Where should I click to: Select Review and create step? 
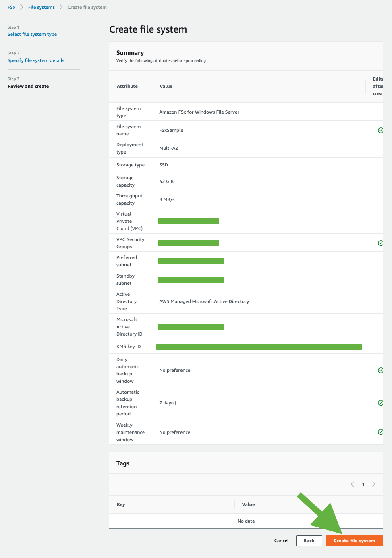28,86
